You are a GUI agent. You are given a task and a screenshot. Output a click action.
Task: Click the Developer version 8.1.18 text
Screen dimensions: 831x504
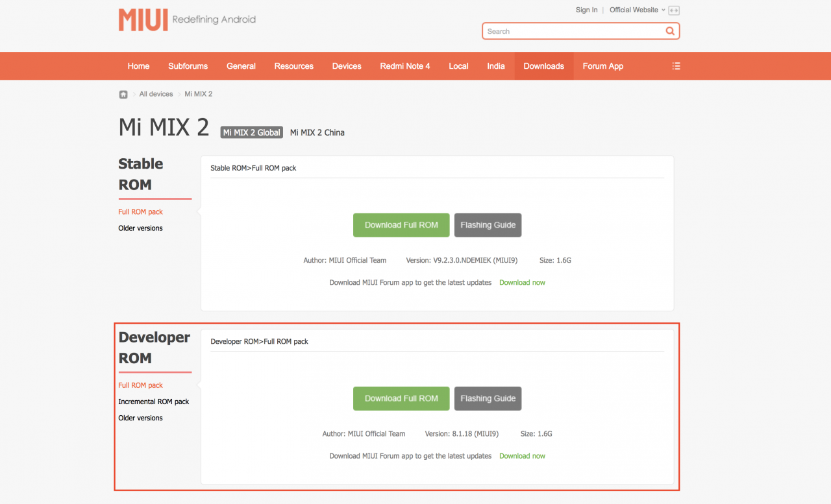[x=463, y=434]
